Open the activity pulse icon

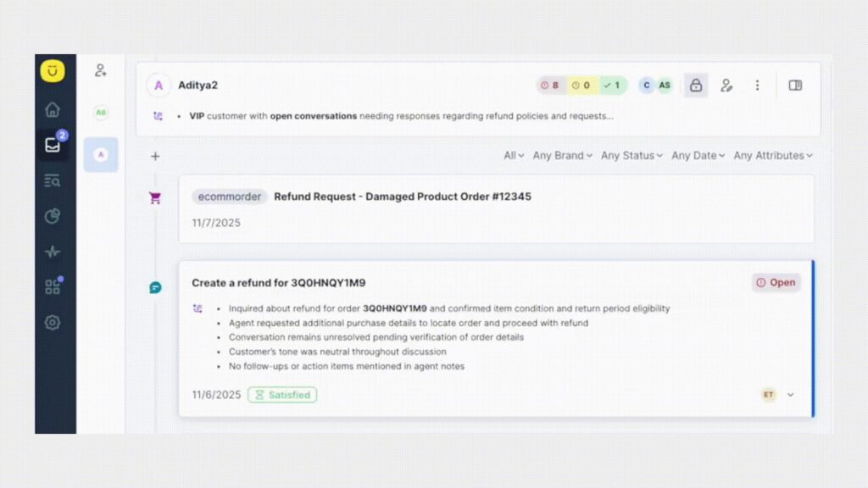53,252
